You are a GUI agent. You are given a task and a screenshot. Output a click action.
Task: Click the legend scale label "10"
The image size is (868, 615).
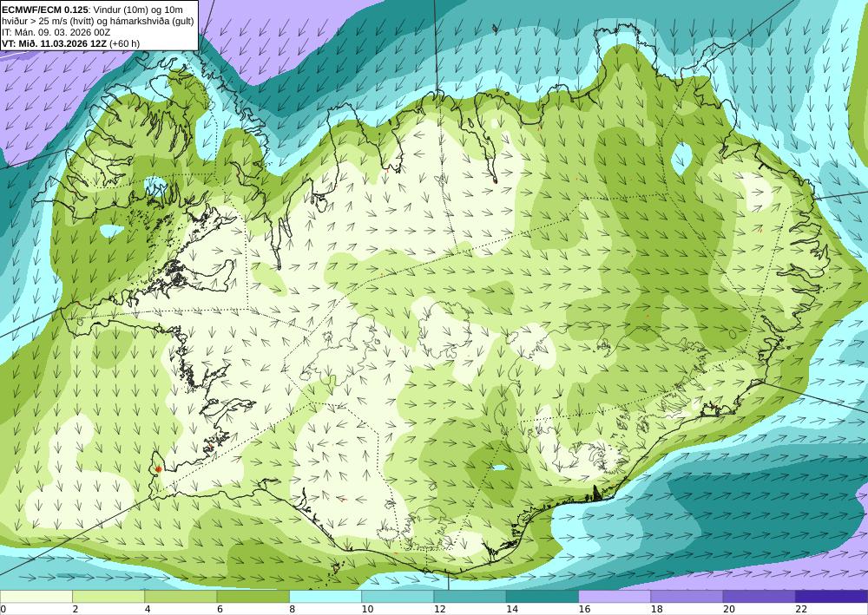[367, 610]
